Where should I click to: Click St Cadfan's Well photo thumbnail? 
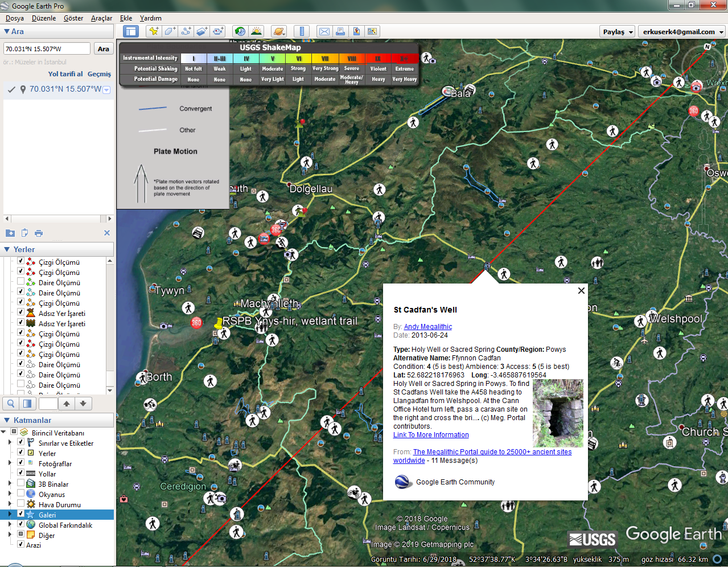click(x=558, y=413)
